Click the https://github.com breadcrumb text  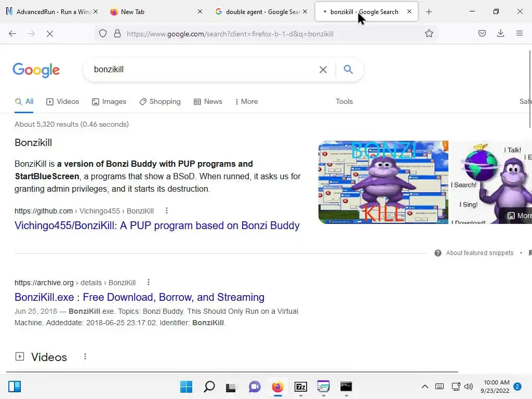point(44,211)
